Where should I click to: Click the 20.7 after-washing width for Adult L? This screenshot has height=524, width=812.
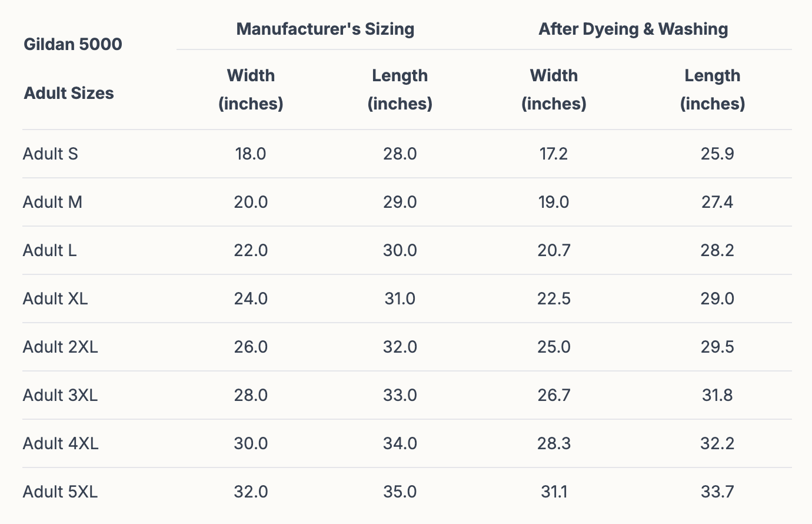pos(554,251)
